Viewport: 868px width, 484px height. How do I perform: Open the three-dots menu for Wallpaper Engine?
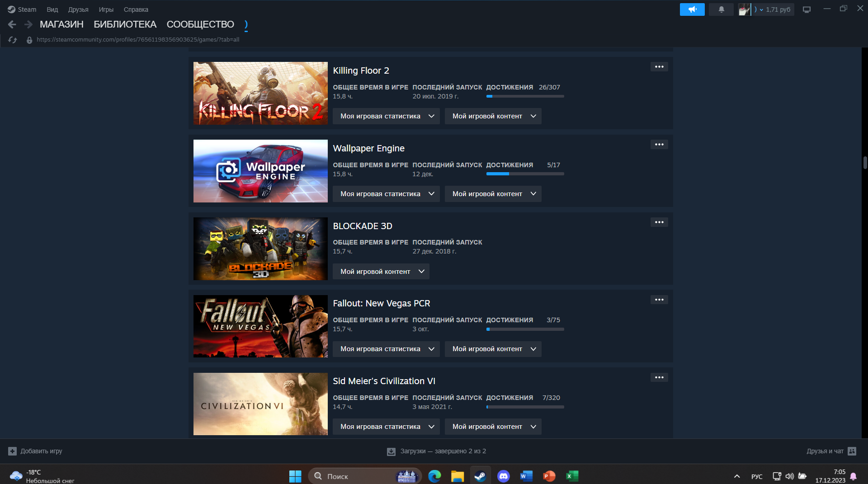click(x=659, y=145)
